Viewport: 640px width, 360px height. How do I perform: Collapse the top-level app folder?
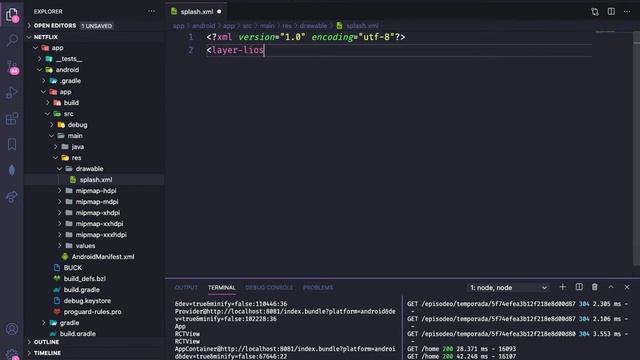(x=57, y=48)
